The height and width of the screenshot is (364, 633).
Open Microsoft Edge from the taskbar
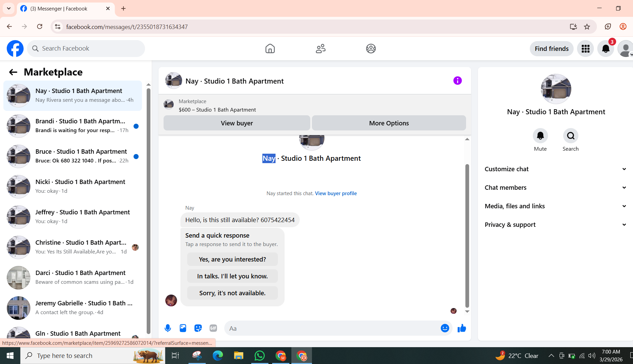[218, 356]
